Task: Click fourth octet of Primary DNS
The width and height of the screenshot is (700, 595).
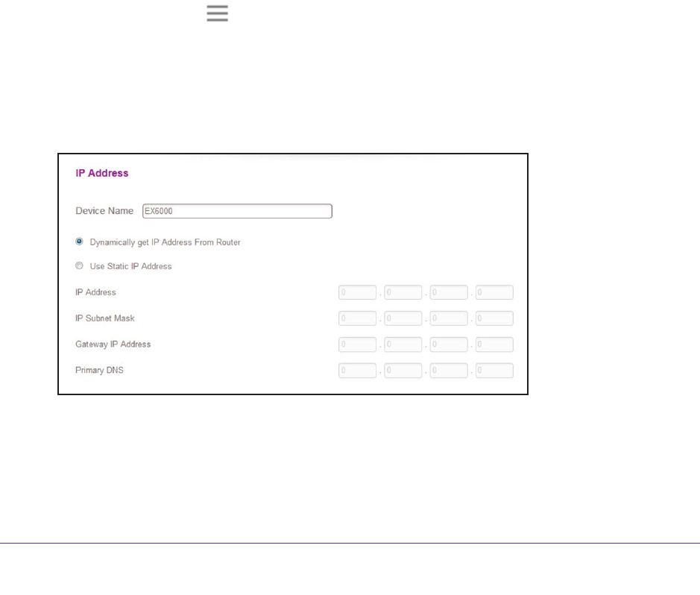Action: pos(494,371)
